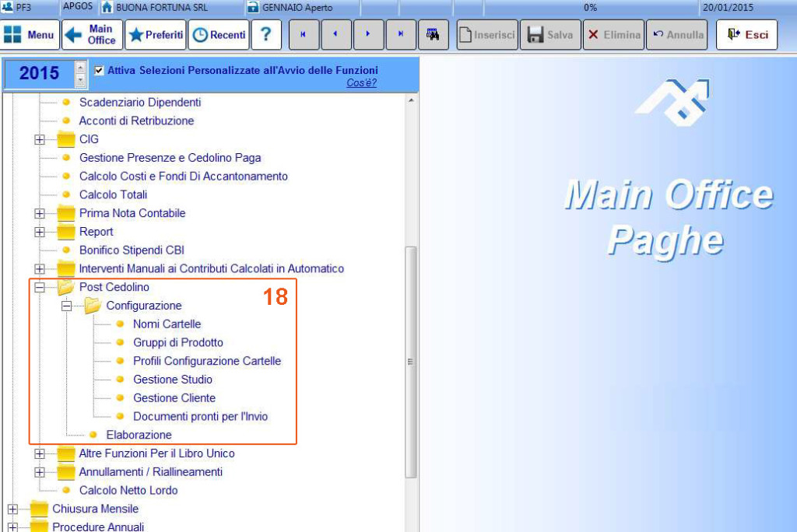This screenshot has height=532, width=797.
Task: Expand Interventi Manuali ai Contributi folder
Action: tap(40, 269)
